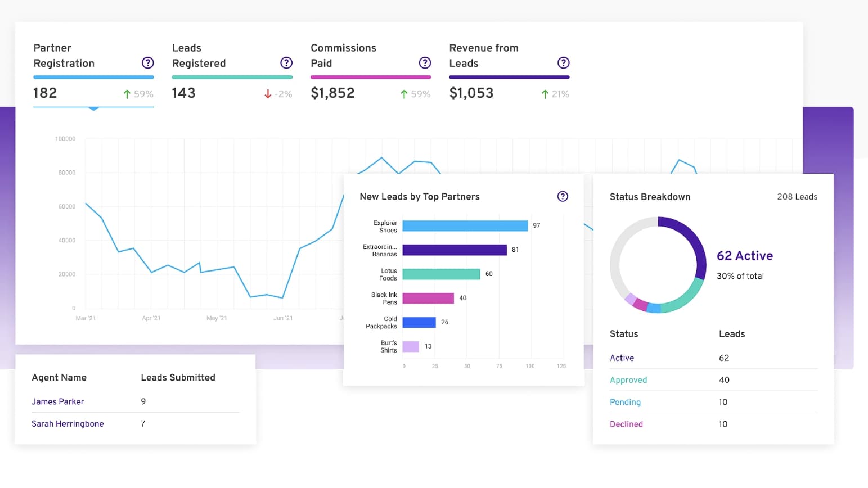The height and width of the screenshot is (488, 868).
Task: Click the Extraordin... Bananas dark purple bar
Action: click(x=454, y=250)
